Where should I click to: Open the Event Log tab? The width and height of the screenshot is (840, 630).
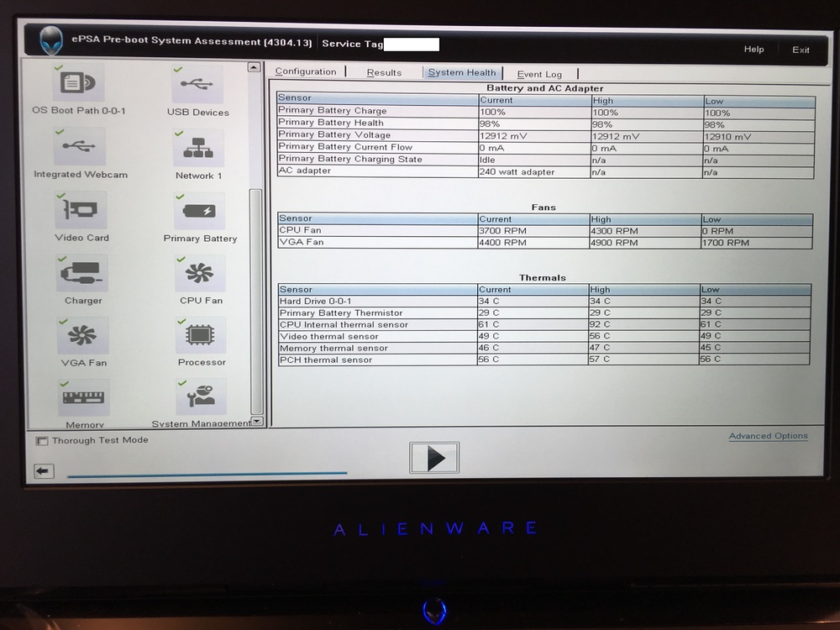point(539,75)
